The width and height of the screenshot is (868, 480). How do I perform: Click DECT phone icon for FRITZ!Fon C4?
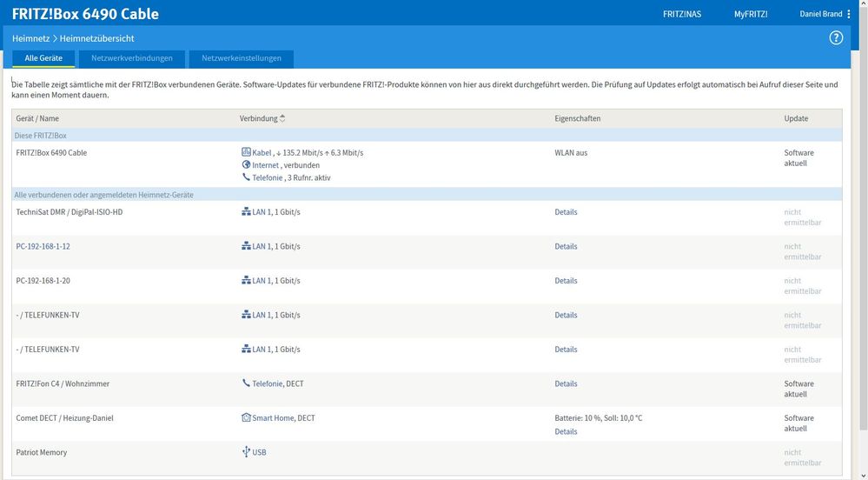[247, 383]
